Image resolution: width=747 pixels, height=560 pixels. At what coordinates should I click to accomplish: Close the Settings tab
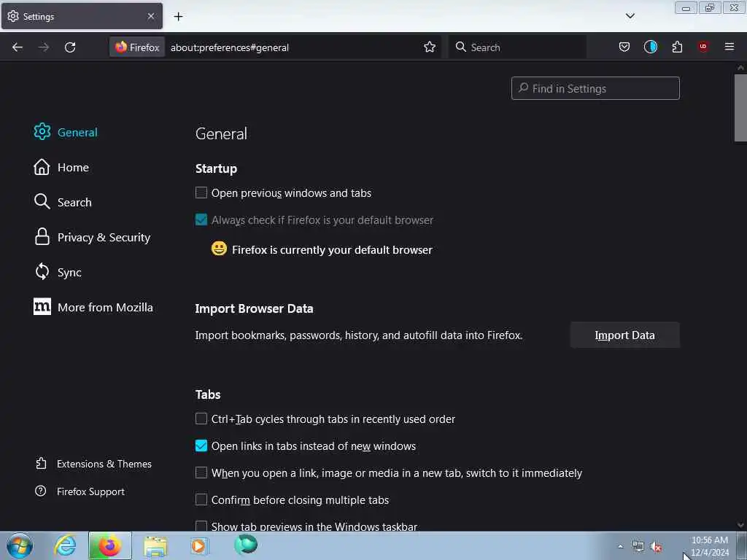[151, 16]
